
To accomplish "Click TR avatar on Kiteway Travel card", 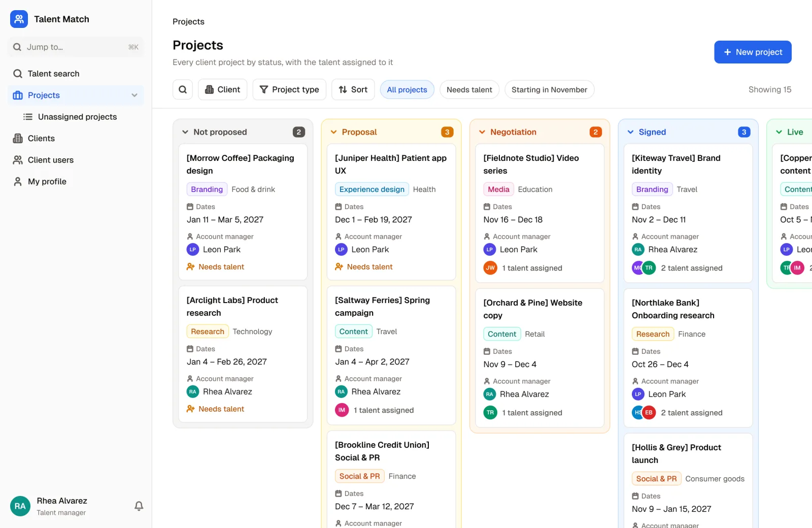I will (649, 268).
